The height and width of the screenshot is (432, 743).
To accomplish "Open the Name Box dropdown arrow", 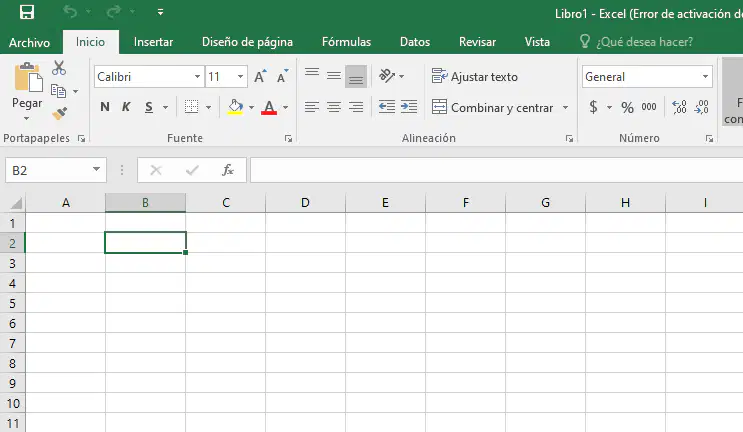I will (96, 170).
